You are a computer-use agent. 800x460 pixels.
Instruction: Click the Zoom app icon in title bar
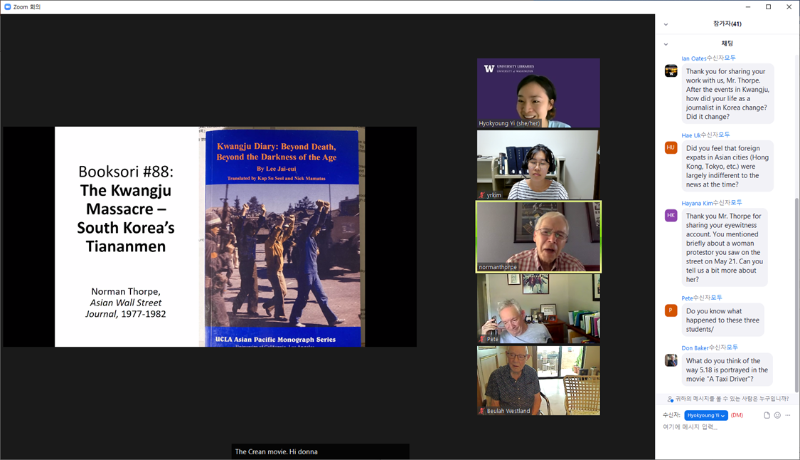7,7
